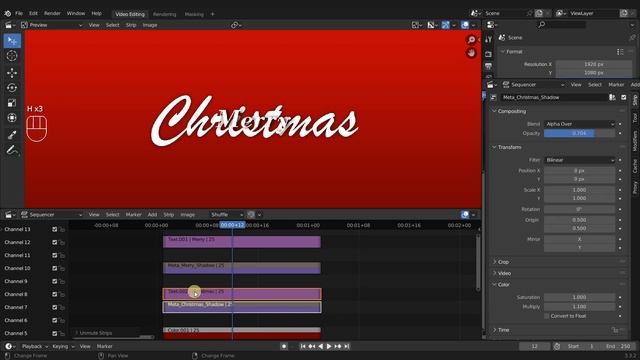
Task: Open the sequencer Strip menu
Action: pyautogui.click(x=169, y=215)
